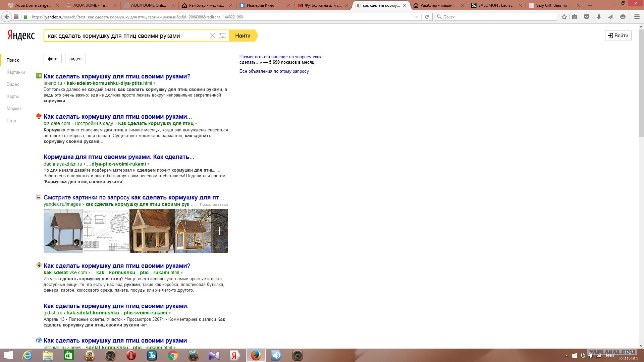644x362 pixels.
Task: Click the Firefox 'Поиск' search box
Action: tap(496, 17)
